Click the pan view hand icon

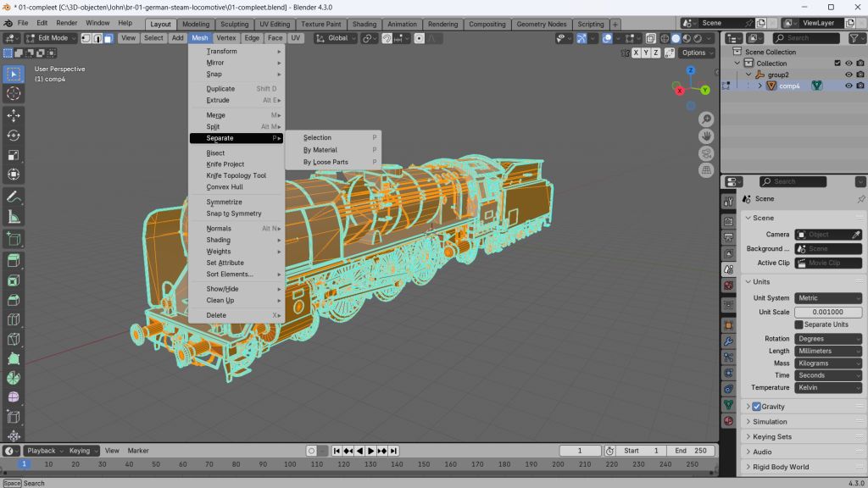706,136
